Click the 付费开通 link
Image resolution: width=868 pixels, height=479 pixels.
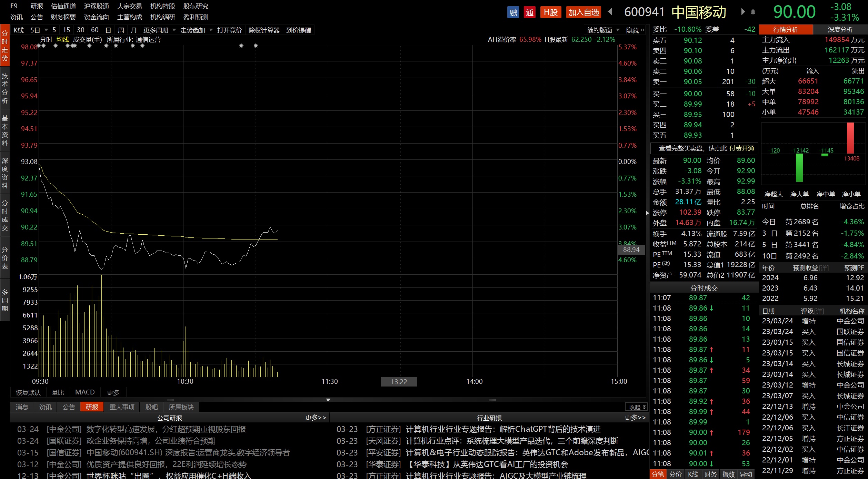point(741,148)
